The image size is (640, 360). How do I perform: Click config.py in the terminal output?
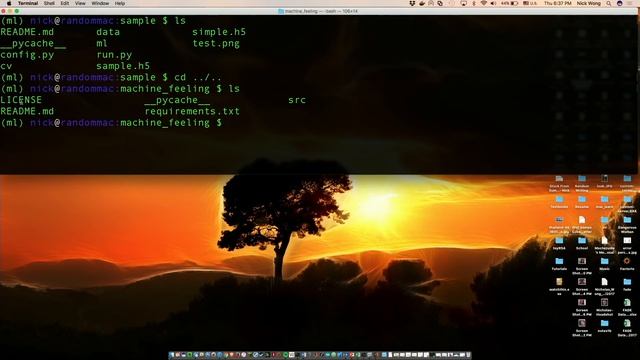coord(27,55)
